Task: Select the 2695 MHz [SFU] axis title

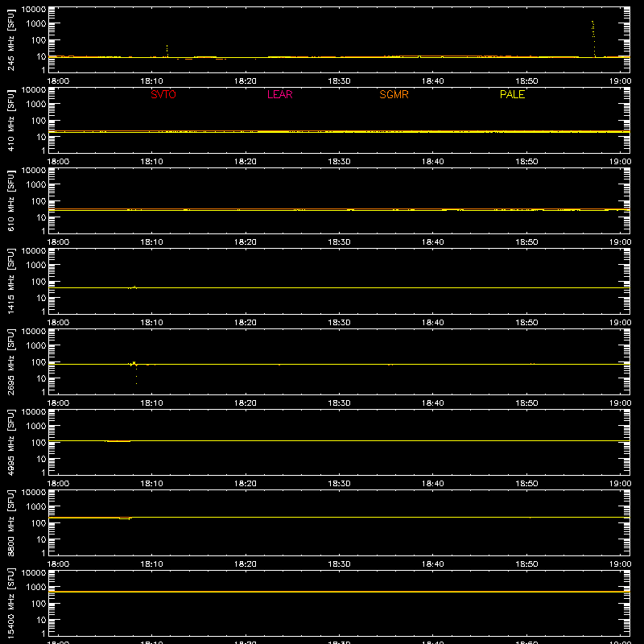Action: pyautogui.click(x=10, y=361)
